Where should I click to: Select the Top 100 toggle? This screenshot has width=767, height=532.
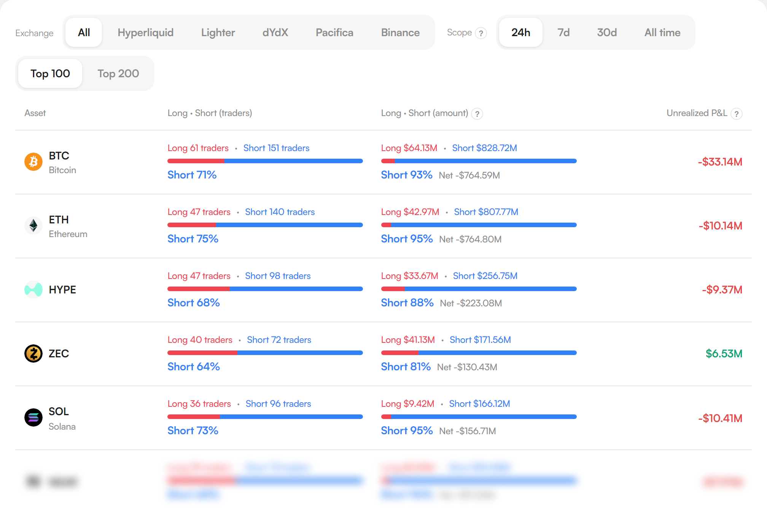point(50,73)
